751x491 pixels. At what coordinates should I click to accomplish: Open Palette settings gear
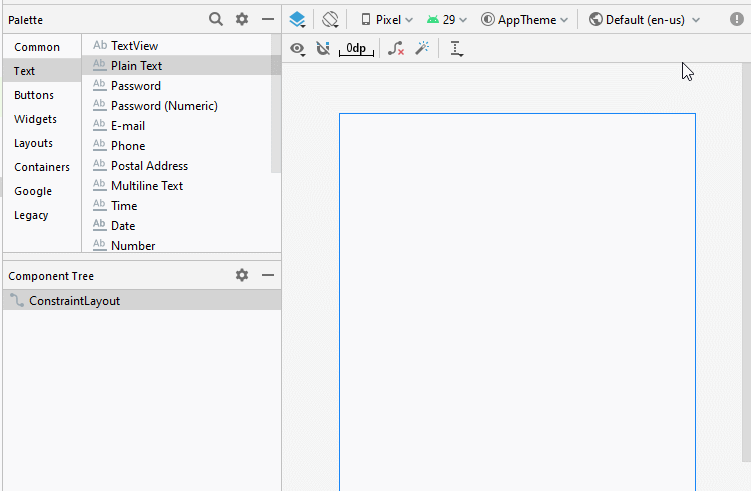pos(242,19)
